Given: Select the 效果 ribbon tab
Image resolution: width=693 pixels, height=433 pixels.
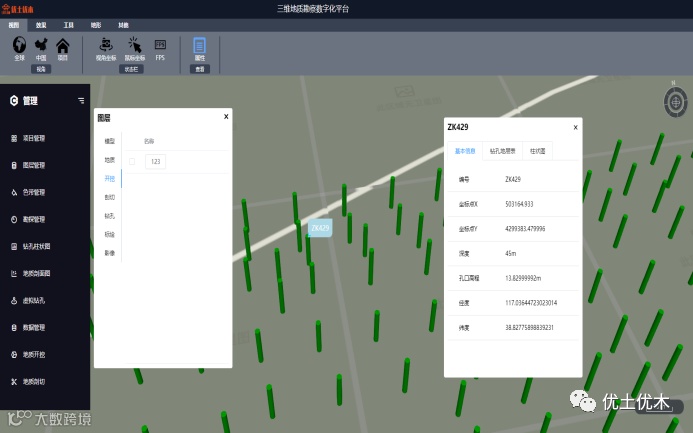Looking at the screenshot, I should [x=41, y=25].
